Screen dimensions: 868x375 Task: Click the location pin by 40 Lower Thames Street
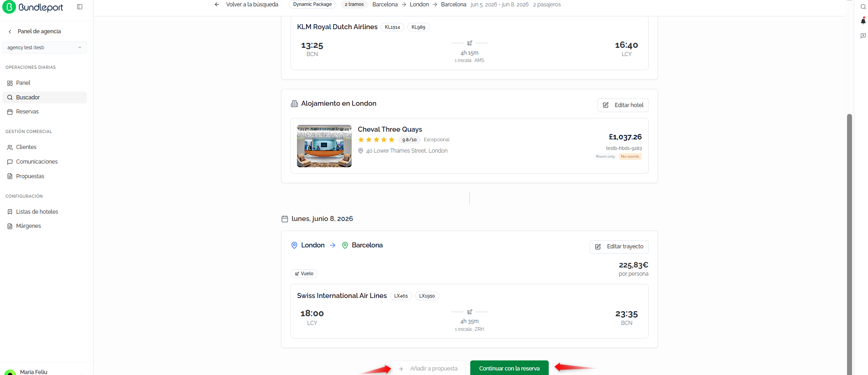(361, 151)
